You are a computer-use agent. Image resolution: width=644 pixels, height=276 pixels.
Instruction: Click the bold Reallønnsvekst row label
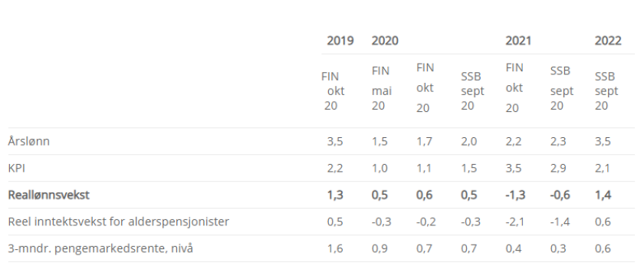pyautogui.click(x=48, y=195)
